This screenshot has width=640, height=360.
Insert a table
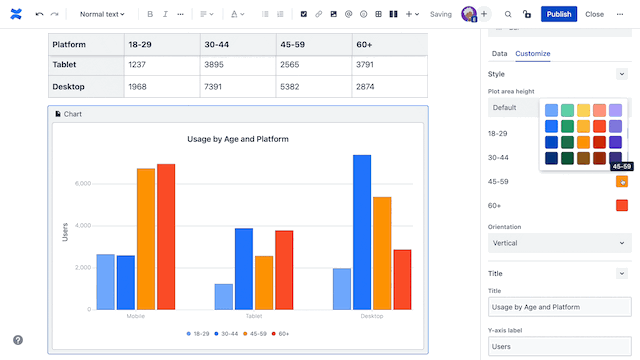(x=378, y=14)
